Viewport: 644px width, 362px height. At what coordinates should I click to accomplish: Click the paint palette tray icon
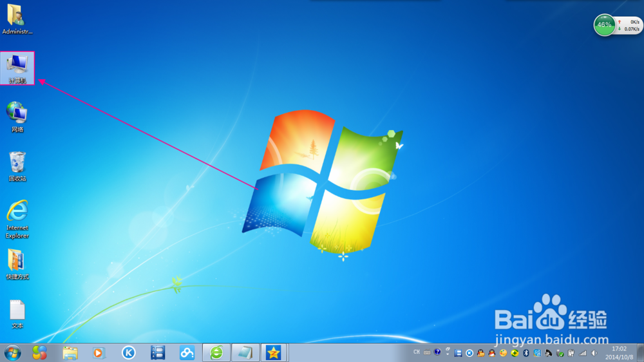pyautogui.click(x=503, y=353)
